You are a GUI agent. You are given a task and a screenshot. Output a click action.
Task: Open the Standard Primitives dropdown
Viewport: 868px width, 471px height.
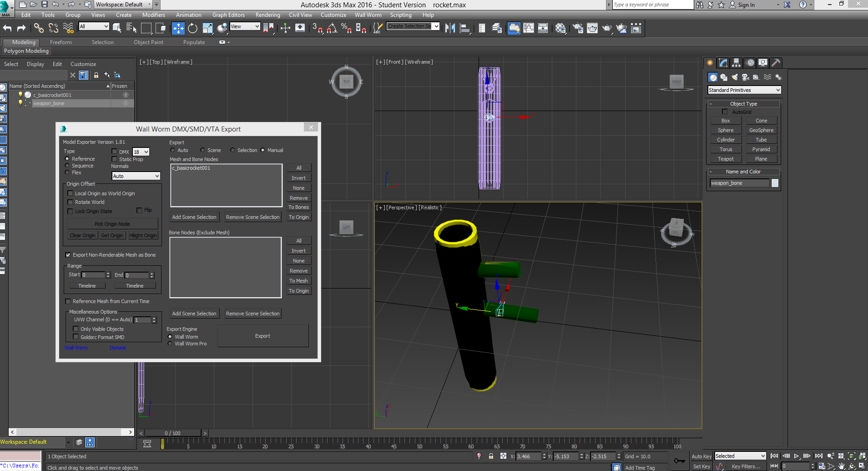pyautogui.click(x=744, y=90)
